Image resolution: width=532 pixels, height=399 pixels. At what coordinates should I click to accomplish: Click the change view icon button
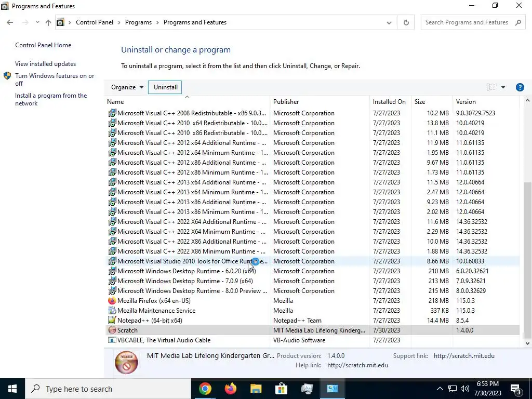(491, 87)
